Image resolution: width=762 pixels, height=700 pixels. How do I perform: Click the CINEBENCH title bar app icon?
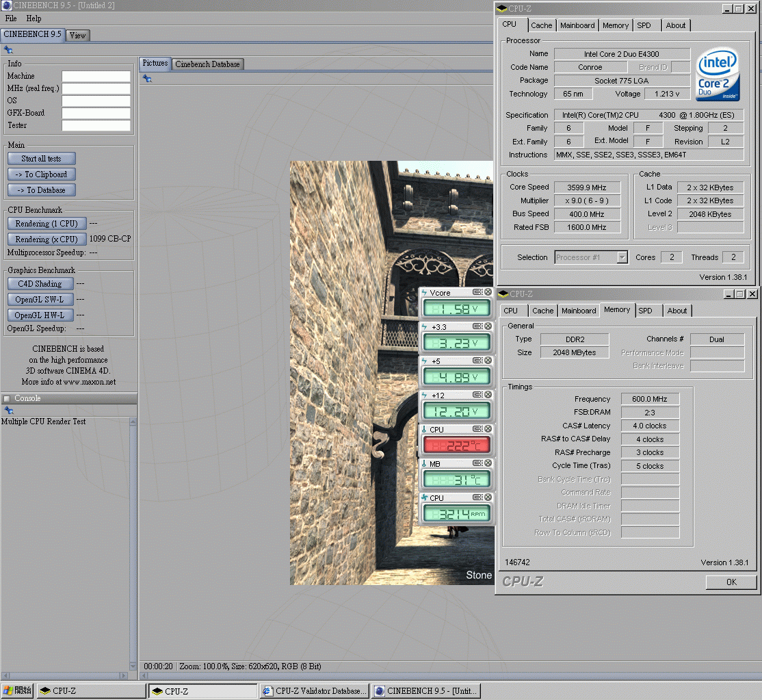click(x=6, y=5)
